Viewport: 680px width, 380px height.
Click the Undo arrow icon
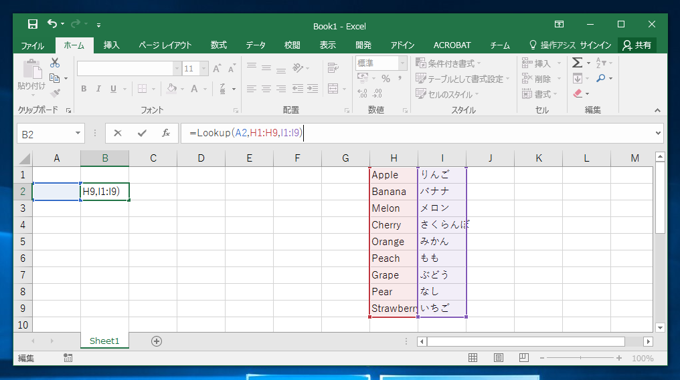52,24
